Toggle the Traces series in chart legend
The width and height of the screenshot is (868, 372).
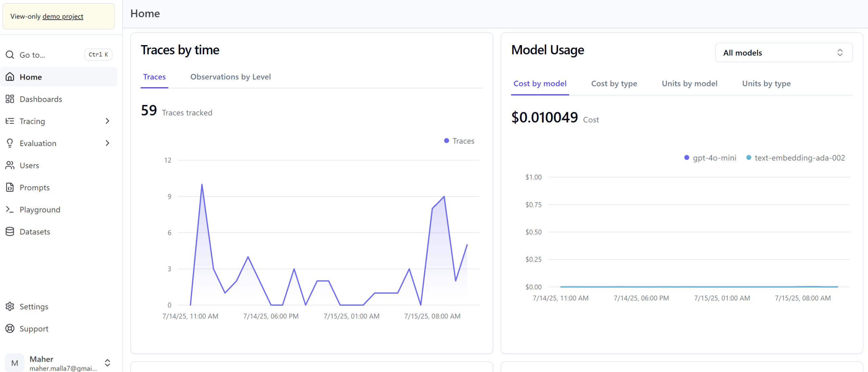coord(459,141)
